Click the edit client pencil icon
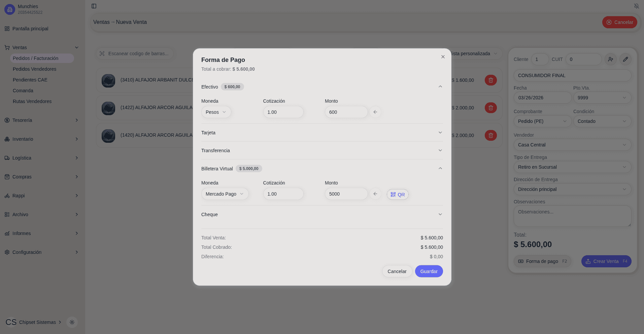Screen dimensions: 644x334 point(625,59)
